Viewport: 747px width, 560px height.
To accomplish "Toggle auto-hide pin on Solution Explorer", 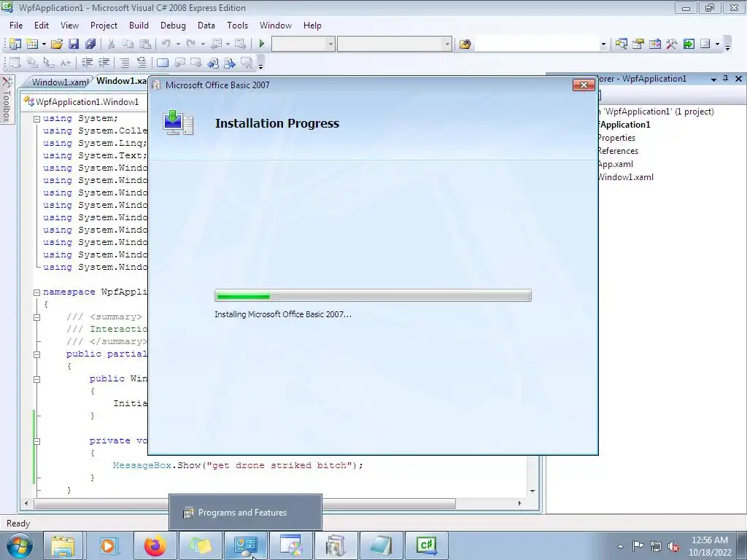I will 726,79.
